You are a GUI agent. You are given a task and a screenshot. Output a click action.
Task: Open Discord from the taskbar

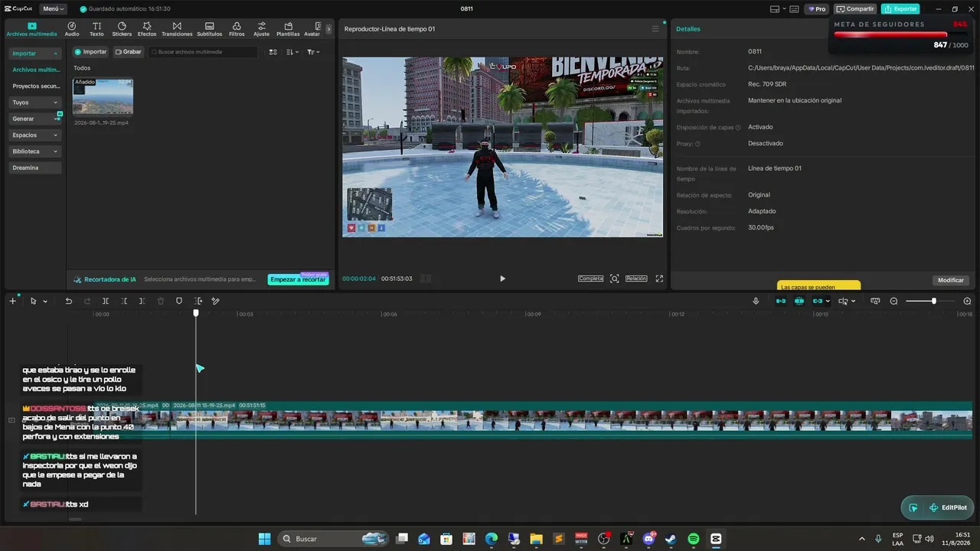tap(649, 539)
